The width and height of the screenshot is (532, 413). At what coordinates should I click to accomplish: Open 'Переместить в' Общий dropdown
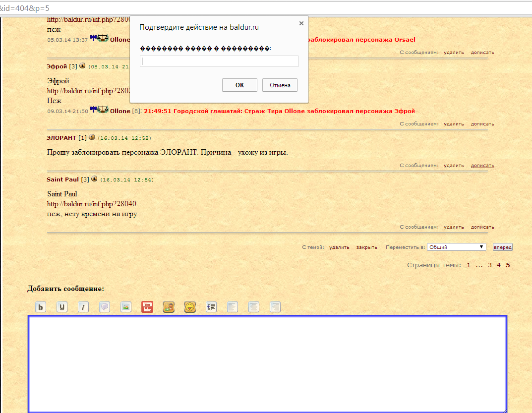pos(456,247)
